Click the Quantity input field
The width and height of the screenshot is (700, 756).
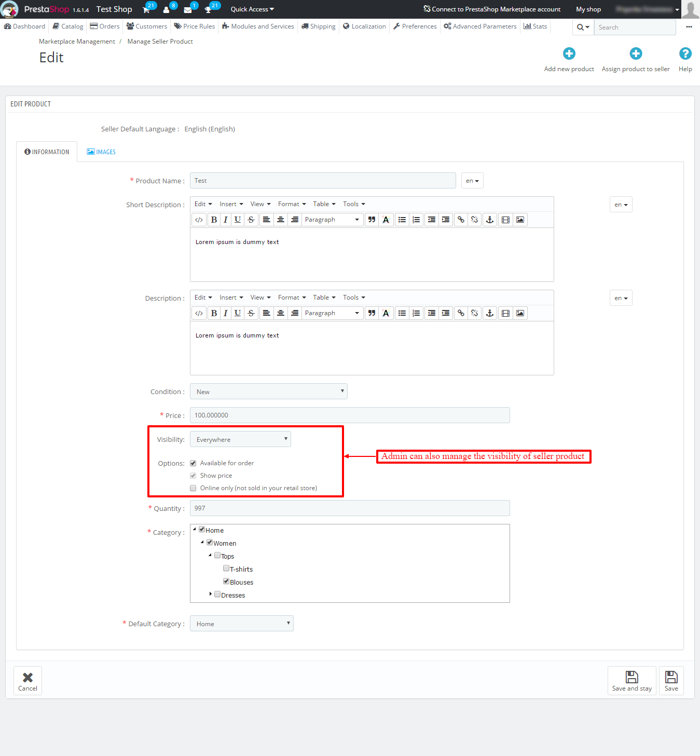click(x=350, y=508)
